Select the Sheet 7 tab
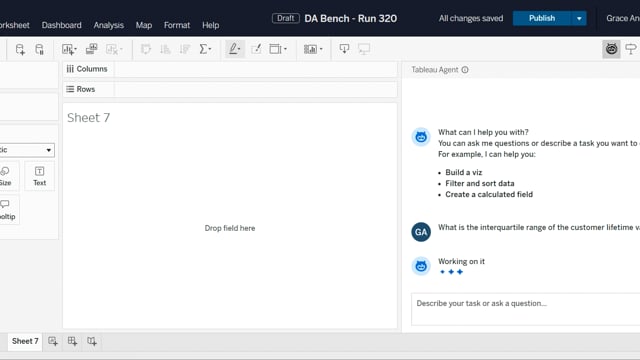Viewport: 640px width, 360px height. click(25, 341)
